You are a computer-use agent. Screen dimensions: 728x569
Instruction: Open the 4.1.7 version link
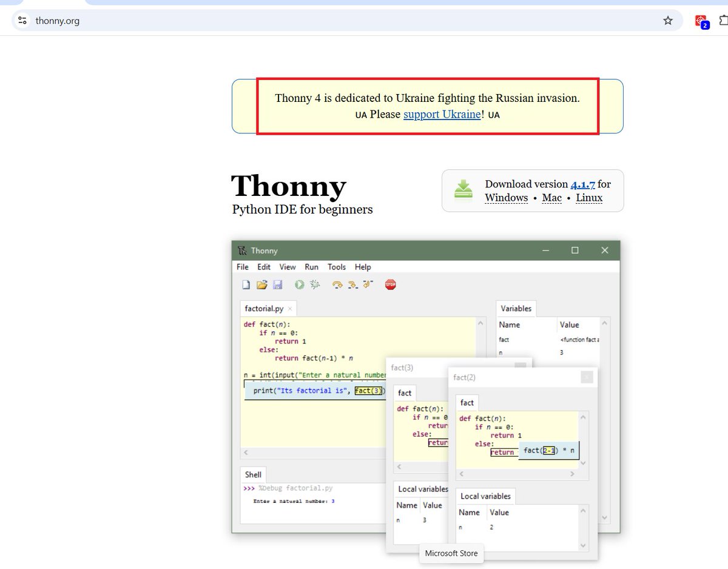tap(583, 184)
